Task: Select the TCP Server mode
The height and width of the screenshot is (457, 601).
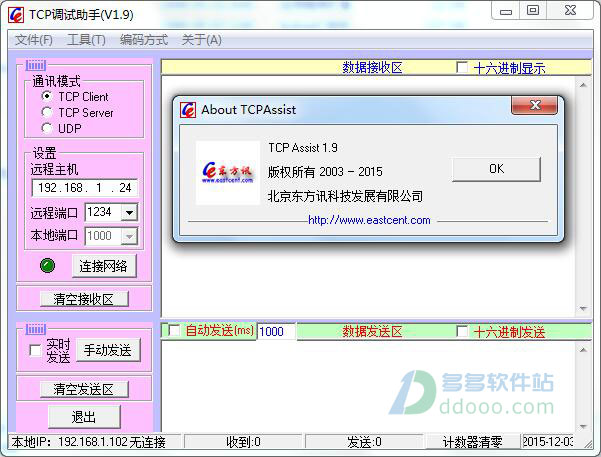Action: 47,112
